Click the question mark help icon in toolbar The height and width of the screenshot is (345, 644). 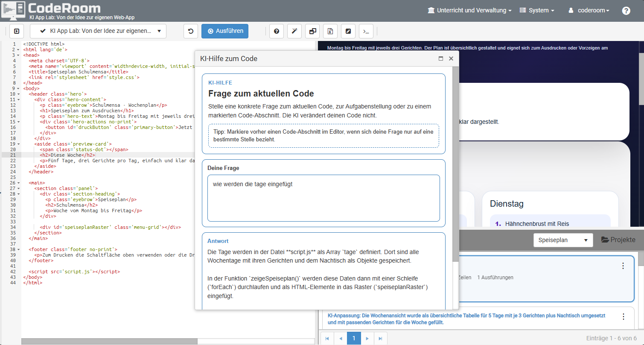pyautogui.click(x=277, y=31)
